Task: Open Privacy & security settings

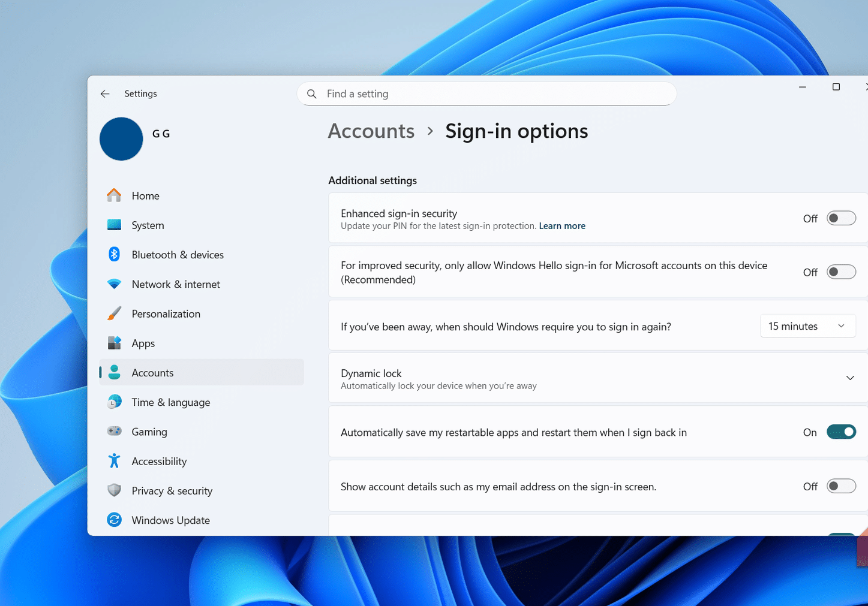Action: pos(202,490)
